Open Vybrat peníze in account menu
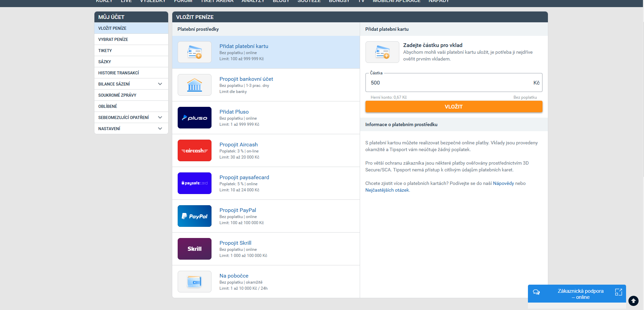This screenshot has height=310, width=644. point(131,39)
